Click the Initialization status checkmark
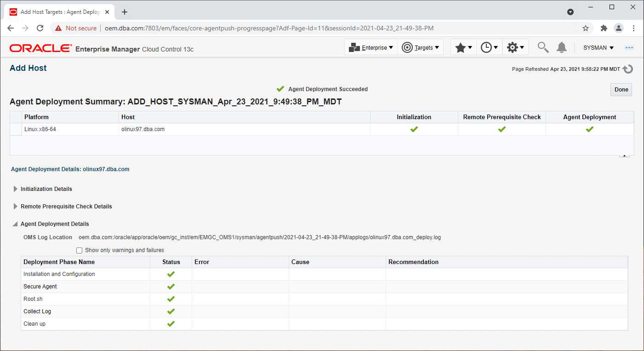 point(414,129)
